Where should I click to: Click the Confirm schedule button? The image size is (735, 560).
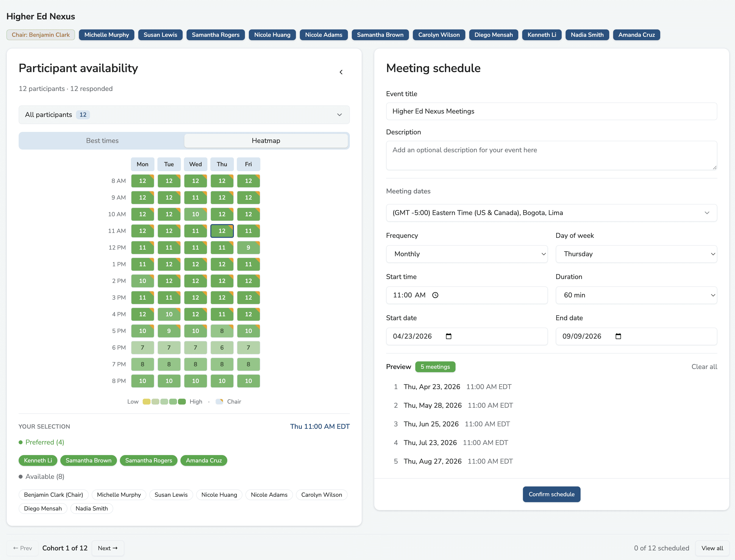[551, 494]
